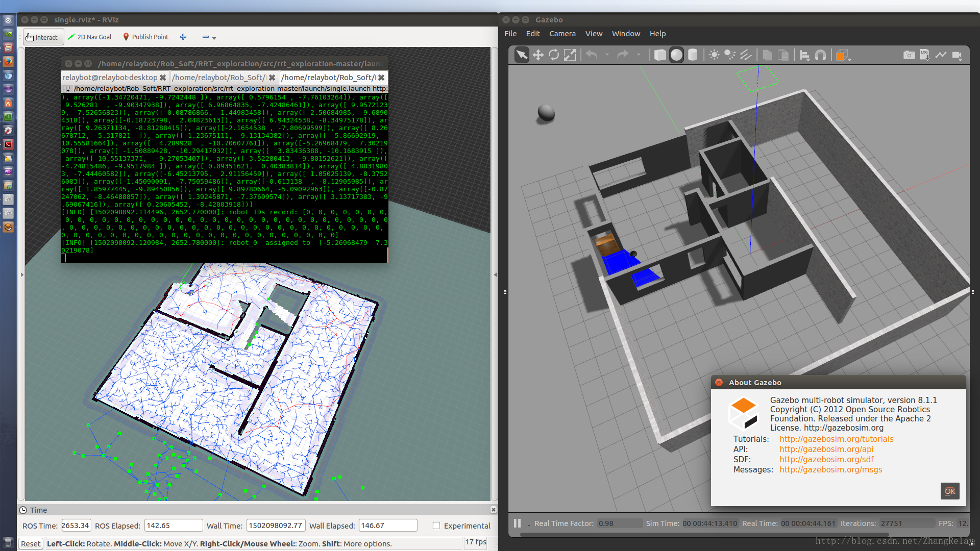Open the undo history dropdown arrow
980x551 pixels.
(607, 55)
